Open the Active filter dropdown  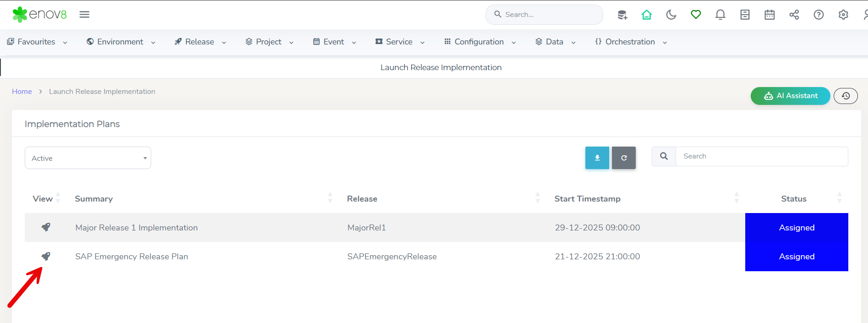coord(88,158)
